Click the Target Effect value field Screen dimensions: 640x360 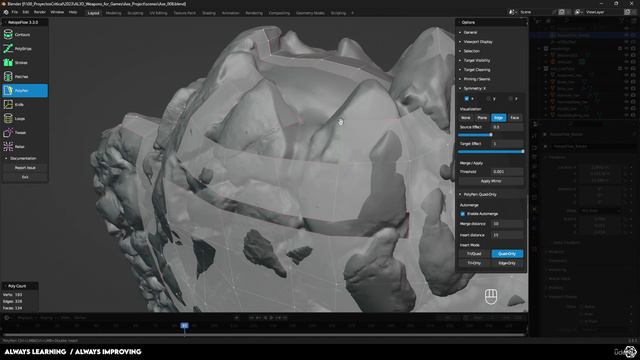pos(507,144)
